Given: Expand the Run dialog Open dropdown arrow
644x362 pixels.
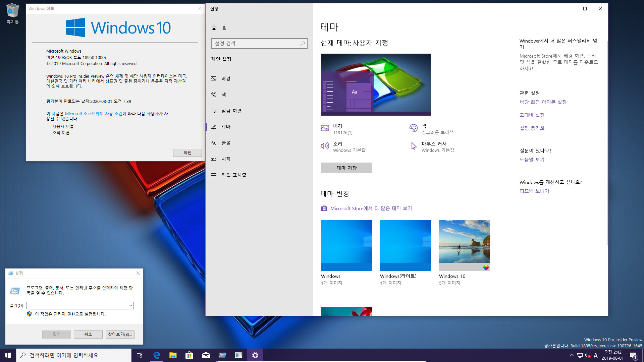Looking at the screenshot, I should (130, 306).
